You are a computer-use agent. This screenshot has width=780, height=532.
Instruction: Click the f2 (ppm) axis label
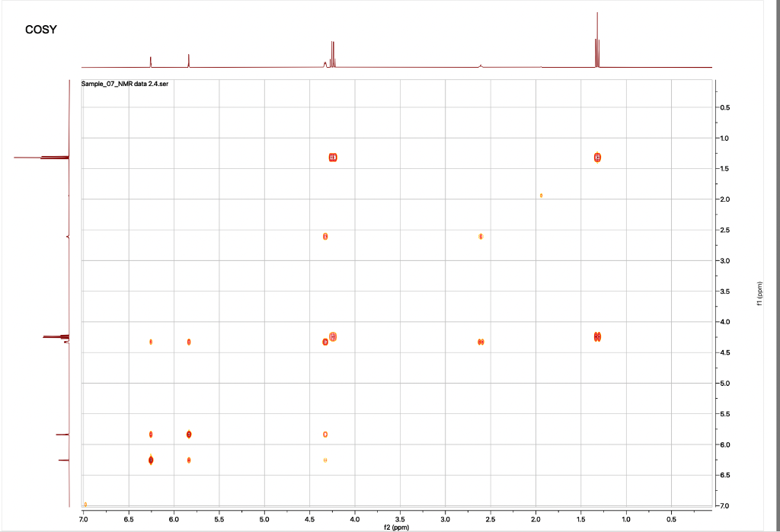(396, 525)
